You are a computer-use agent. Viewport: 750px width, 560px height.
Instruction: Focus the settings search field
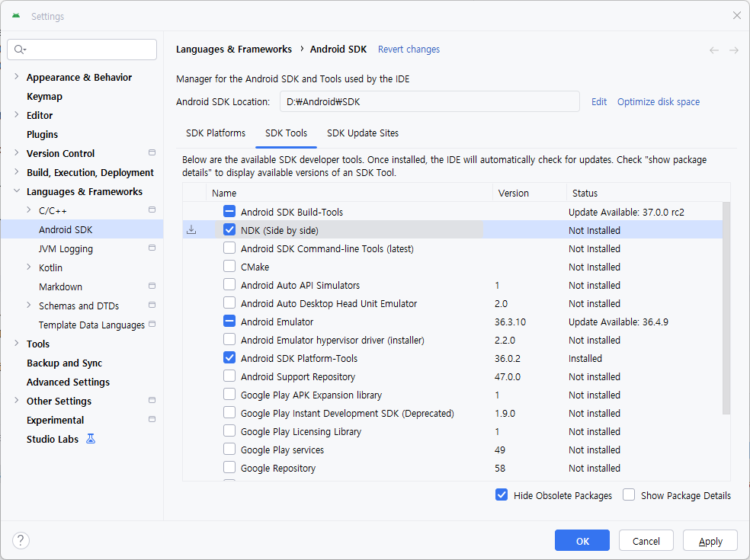[82, 50]
